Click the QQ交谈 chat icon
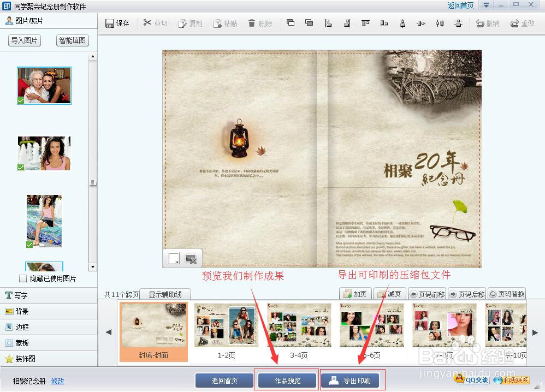Screen dimensions: 545x392 [x=471, y=380]
